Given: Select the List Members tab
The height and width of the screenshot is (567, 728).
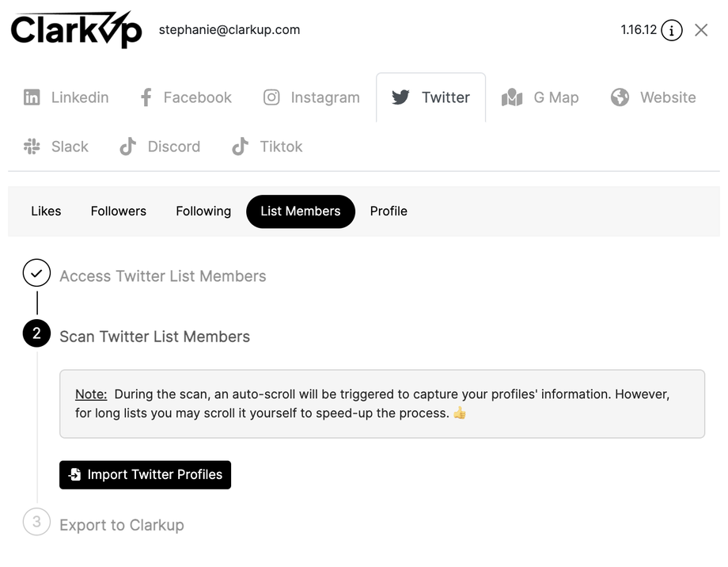Looking at the screenshot, I should tap(301, 211).
